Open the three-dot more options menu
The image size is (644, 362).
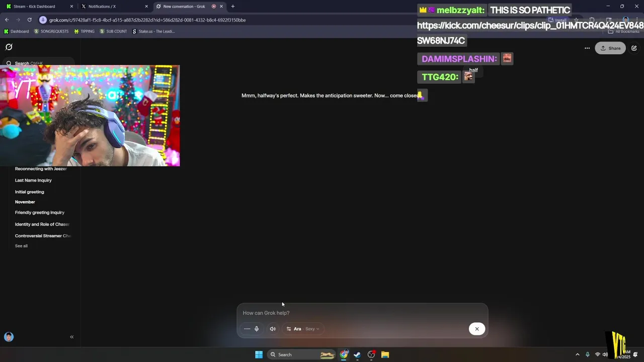587,48
